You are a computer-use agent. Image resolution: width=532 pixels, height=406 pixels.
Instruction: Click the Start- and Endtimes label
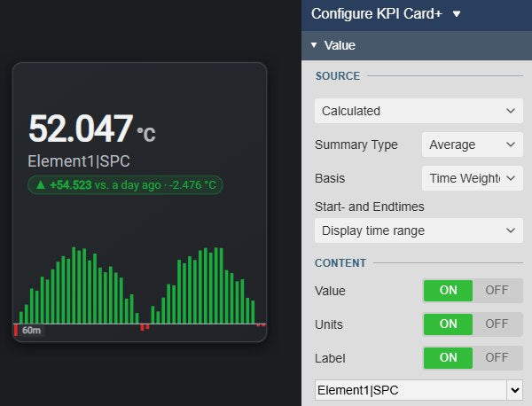[370, 207]
